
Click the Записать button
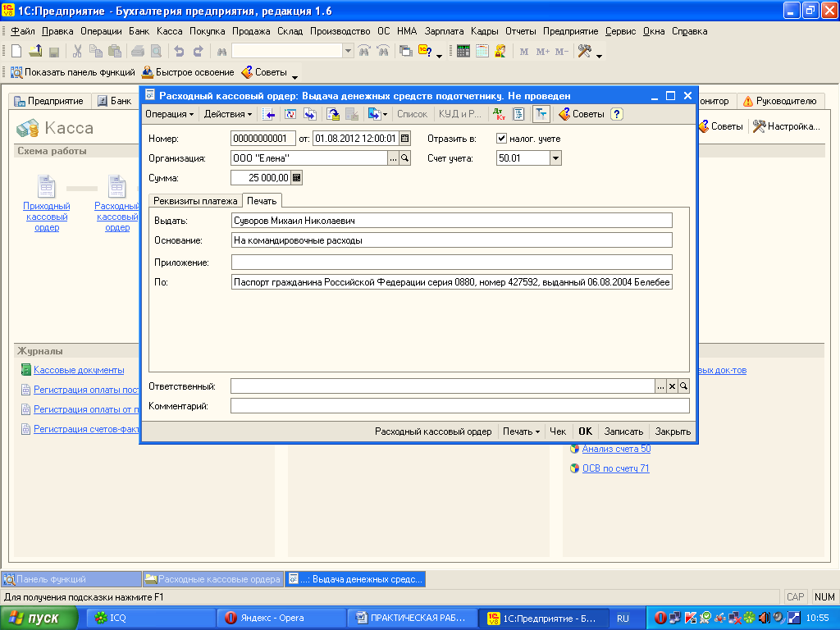tap(623, 431)
